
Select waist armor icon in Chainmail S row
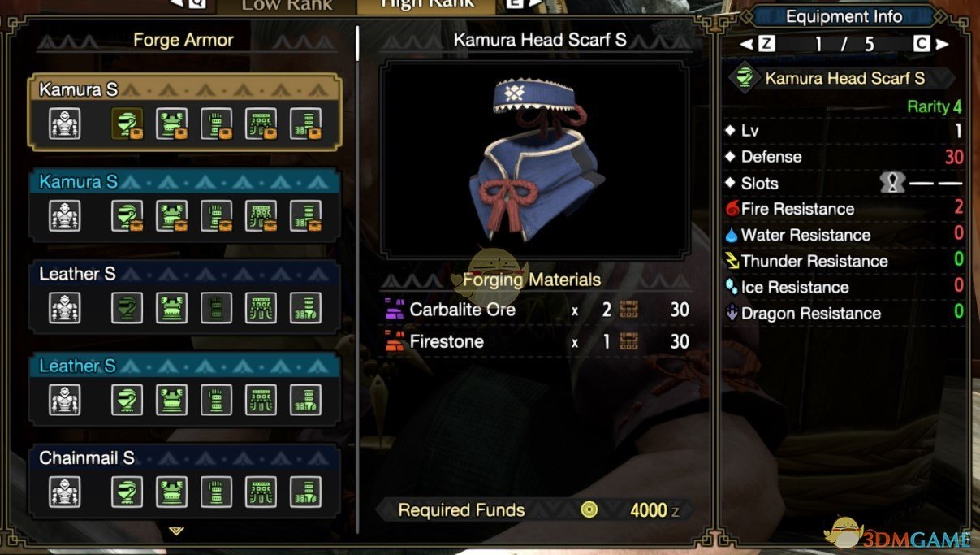point(261,492)
